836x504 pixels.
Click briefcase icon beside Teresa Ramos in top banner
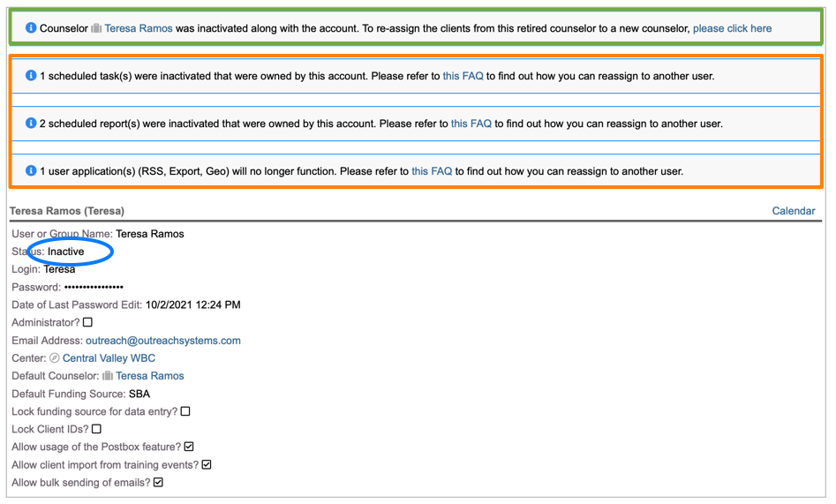coord(96,29)
